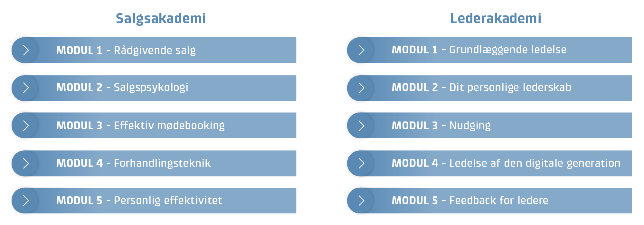Click arrow circle next to Grundlæggende ledelse
The image size is (644, 225).
tap(360, 50)
